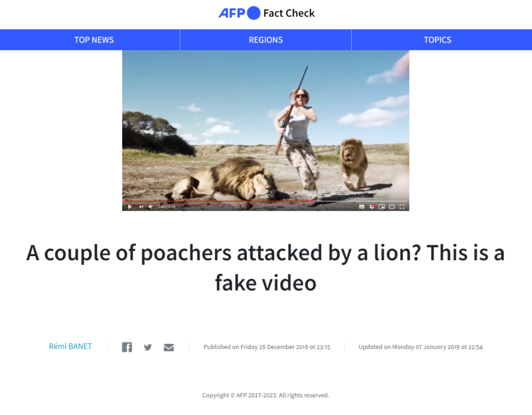Play the video in the image
This screenshot has width=532, height=415.
129,207
